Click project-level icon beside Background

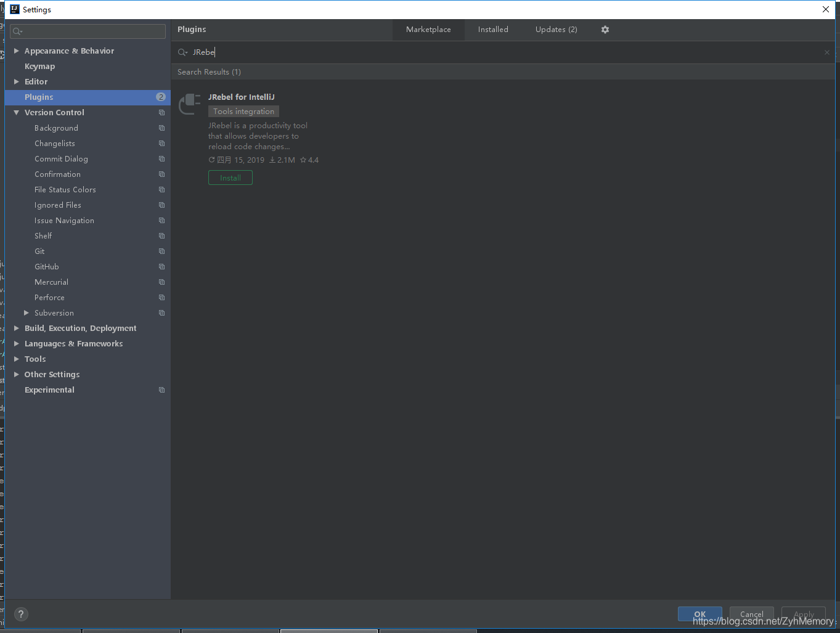tap(161, 128)
